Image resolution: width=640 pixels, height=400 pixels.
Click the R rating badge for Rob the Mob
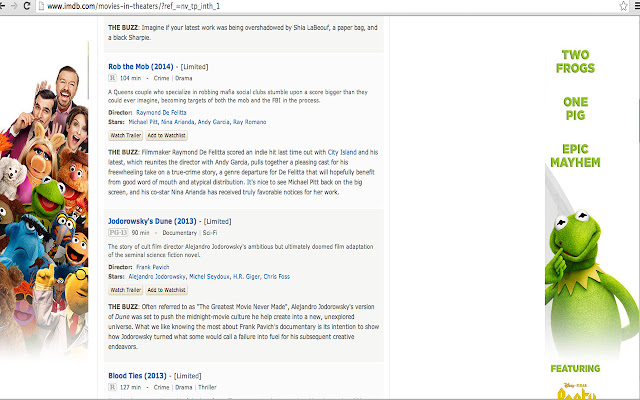112,78
